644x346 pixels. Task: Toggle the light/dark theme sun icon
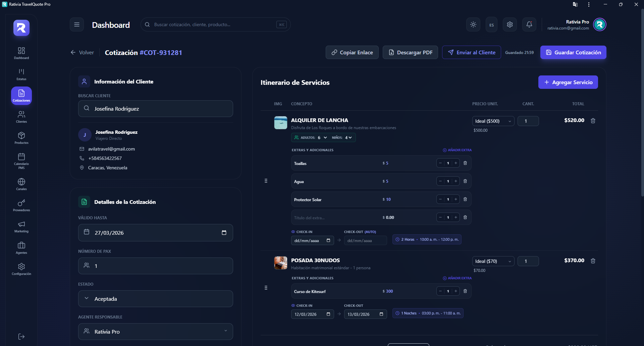[x=473, y=24]
